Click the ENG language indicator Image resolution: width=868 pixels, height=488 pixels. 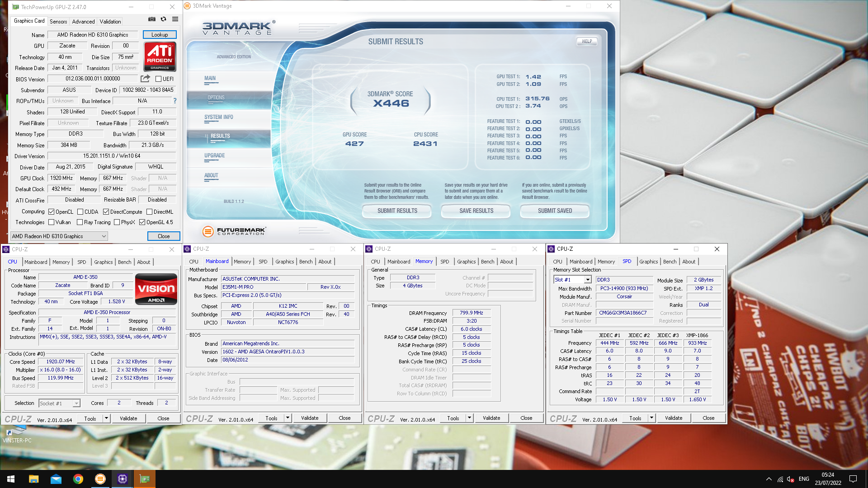tap(804, 479)
